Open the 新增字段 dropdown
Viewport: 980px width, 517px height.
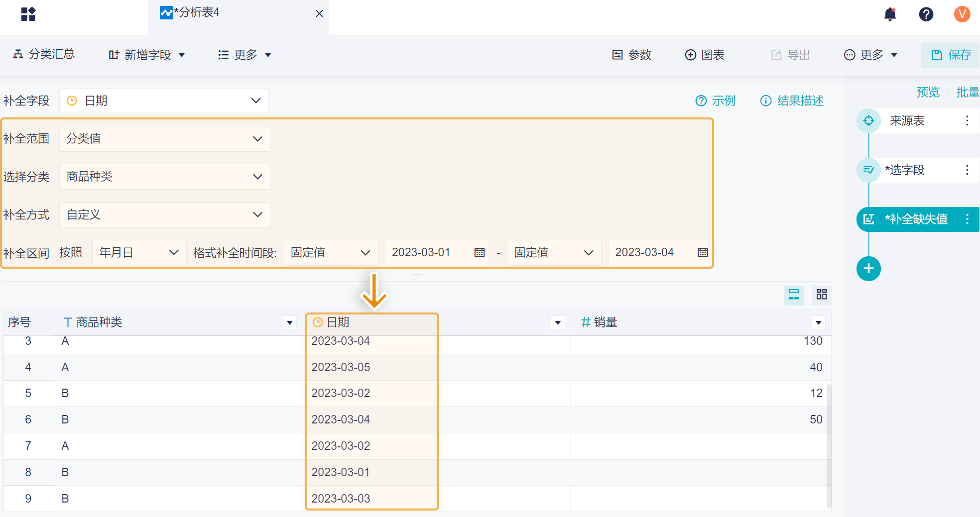tap(147, 55)
